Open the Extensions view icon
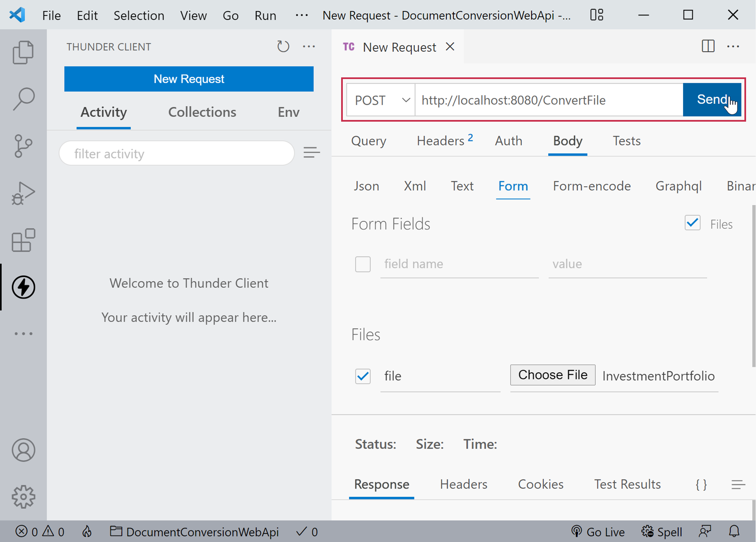 coord(23,240)
